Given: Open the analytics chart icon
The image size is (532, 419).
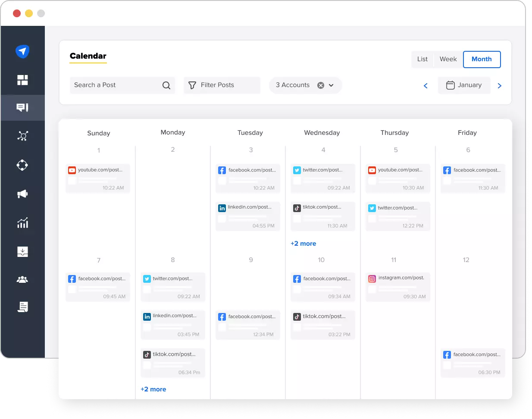Looking at the screenshot, I should pyautogui.click(x=22, y=223).
